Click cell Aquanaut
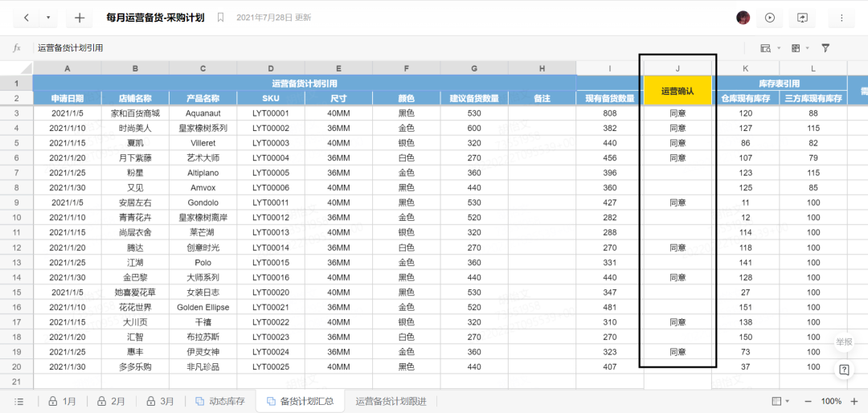The width and height of the screenshot is (868, 413). tap(203, 113)
